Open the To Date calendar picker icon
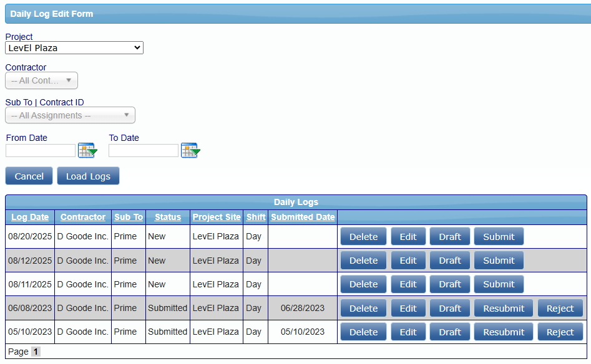591x364 pixels. click(190, 151)
